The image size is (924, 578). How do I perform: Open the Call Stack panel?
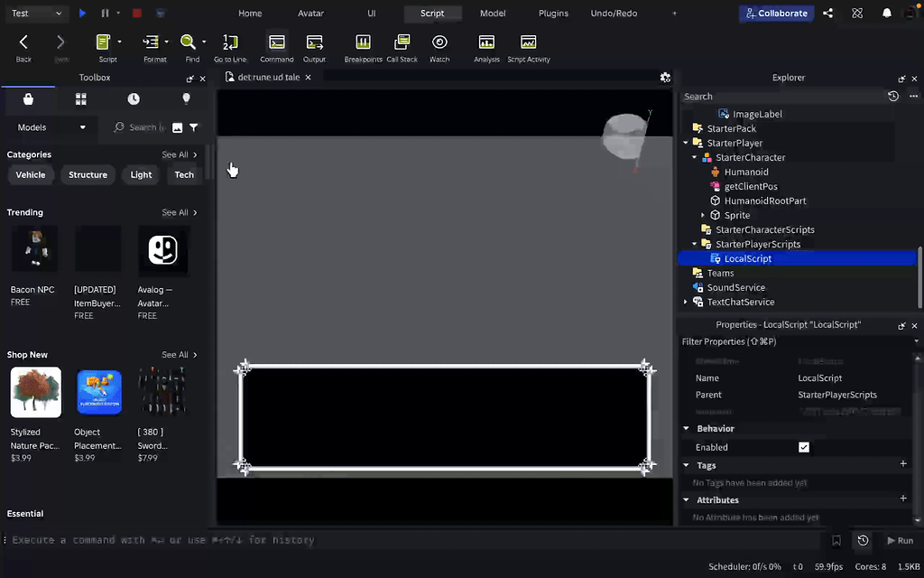(x=402, y=48)
